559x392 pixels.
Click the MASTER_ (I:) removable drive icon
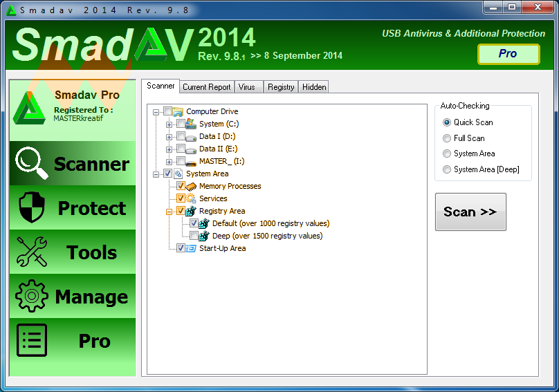pos(191,162)
